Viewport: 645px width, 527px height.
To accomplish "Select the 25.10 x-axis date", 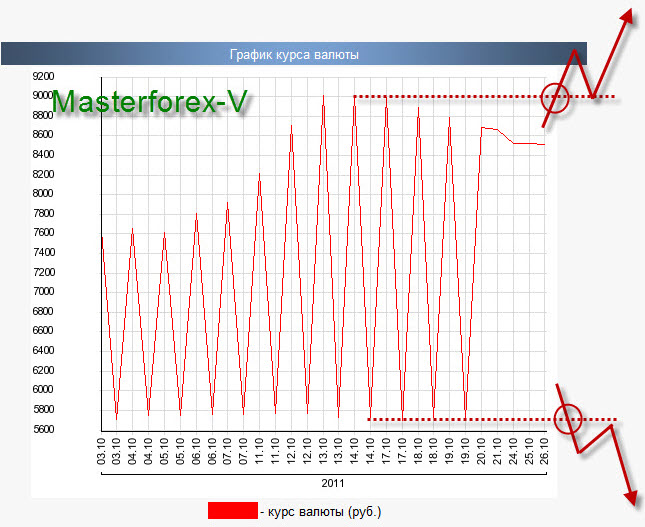I will point(529,451).
